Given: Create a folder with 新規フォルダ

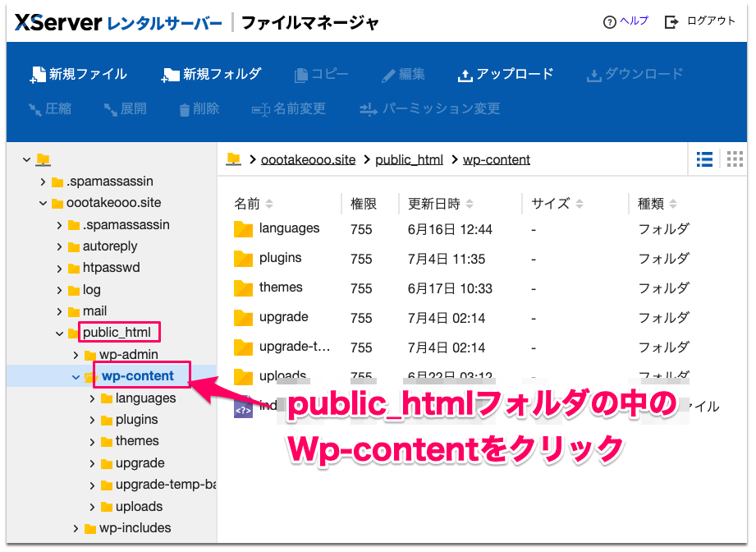Looking at the screenshot, I should (x=211, y=74).
